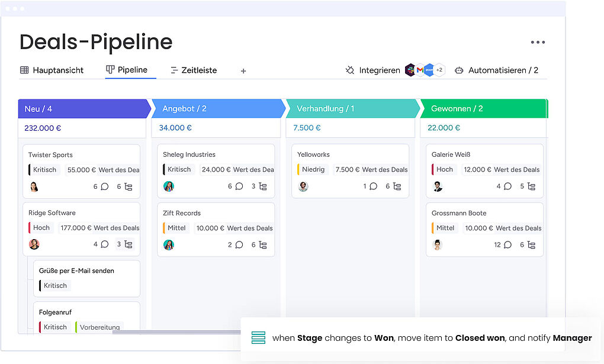Open subitems icon on Sheleg Industries card
This screenshot has height=364, width=604.
[x=263, y=186]
